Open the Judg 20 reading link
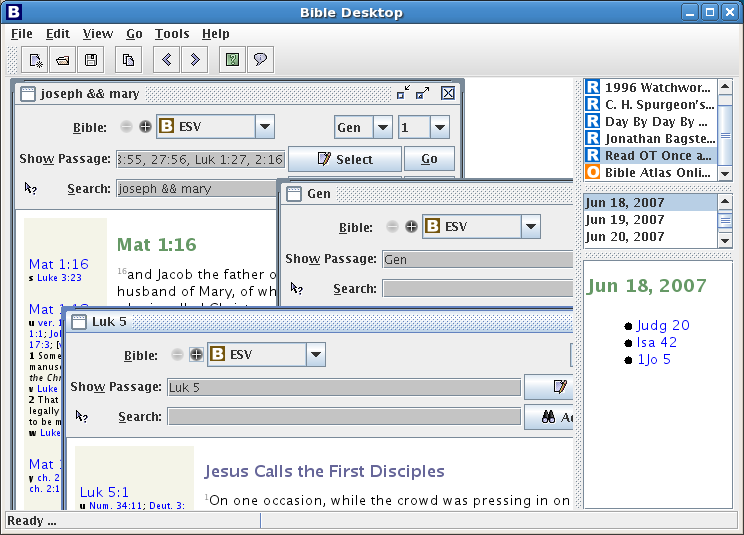 [x=664, y=325]
